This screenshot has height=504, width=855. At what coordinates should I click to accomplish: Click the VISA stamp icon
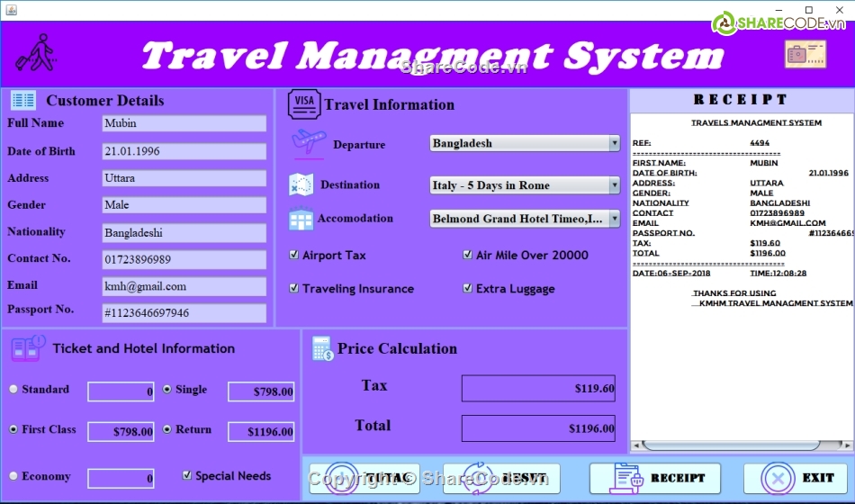point(304,103)
